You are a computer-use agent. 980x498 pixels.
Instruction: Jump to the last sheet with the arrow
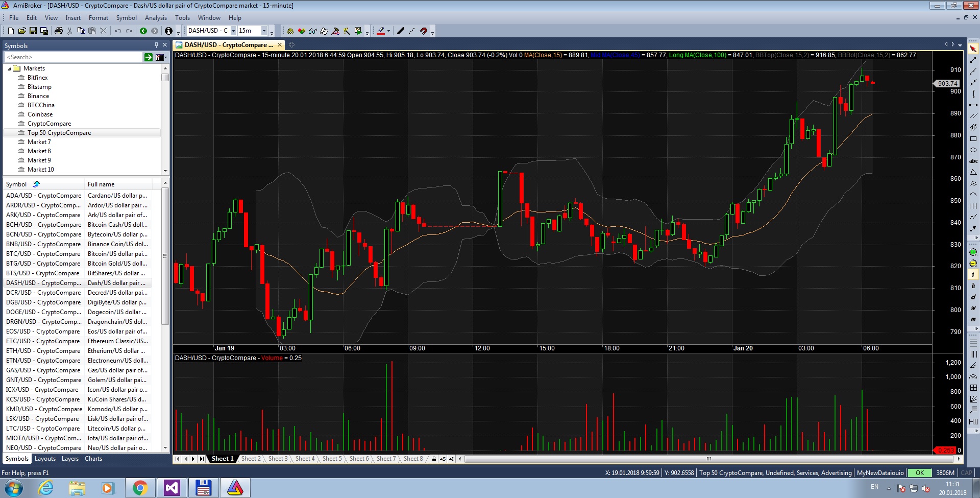(202, 459)
